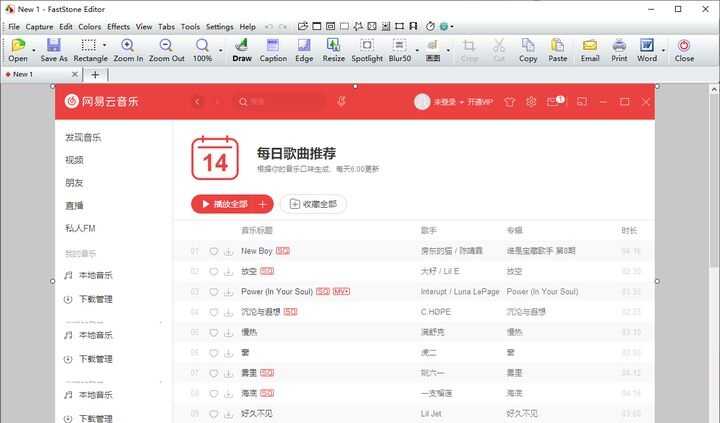This screenshot has height=423, width=720.
Task: Click the NetEase search input field
Action: (281, 102)
